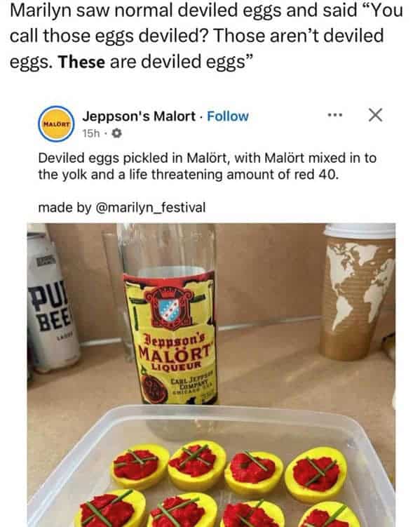This screenshot has width=420, height=527.
Task: Open the Malort profile avatar
Action: coord(56,124)
